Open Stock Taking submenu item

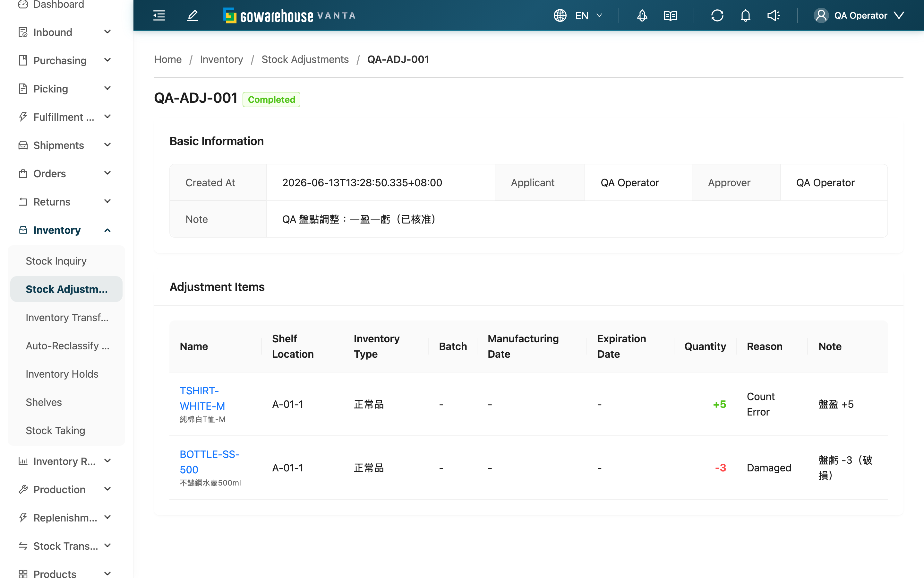point(66,430)
